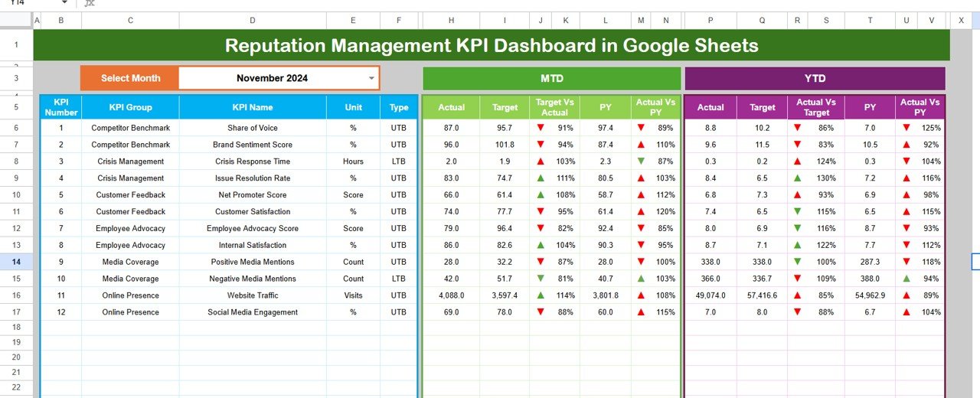Click the fx formula bar icon

coord(90,3)
